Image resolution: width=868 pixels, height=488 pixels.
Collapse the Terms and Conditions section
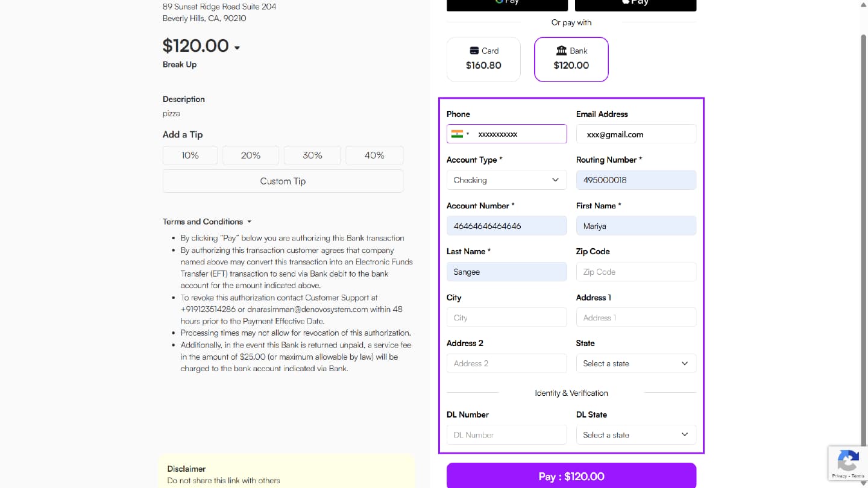click(249, 222)
